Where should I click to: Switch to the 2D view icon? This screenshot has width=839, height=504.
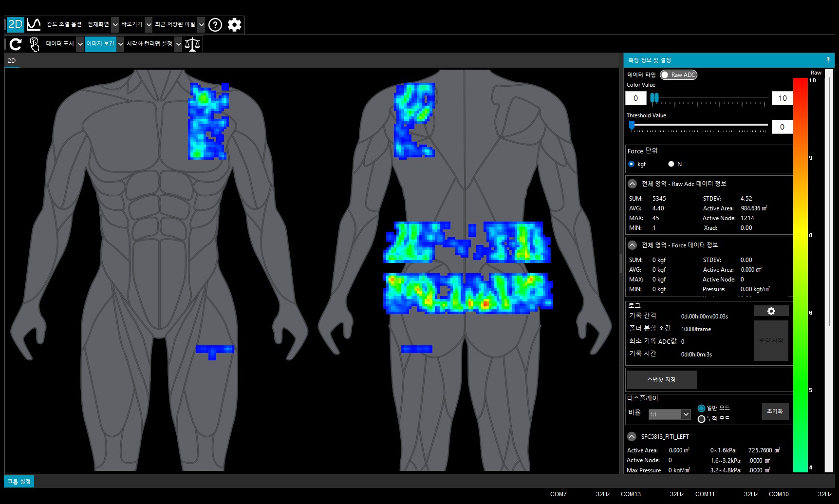[x=15, y=24]
